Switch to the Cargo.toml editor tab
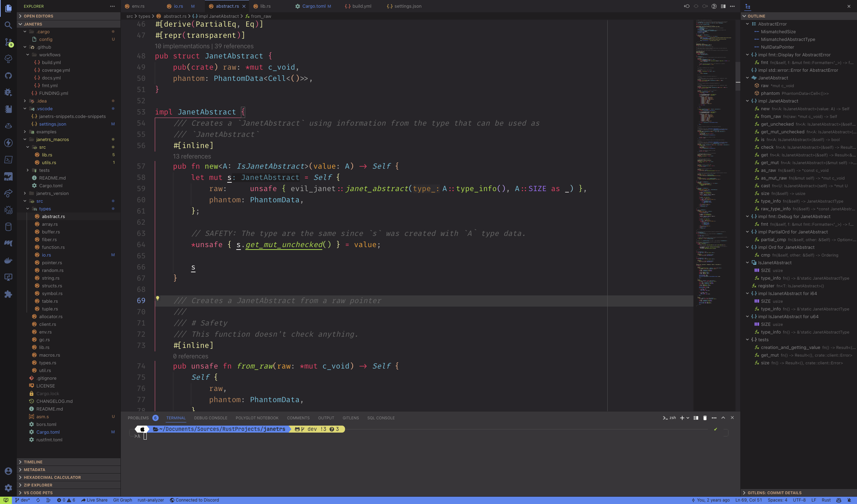Image resolution: width=857 pixels, height=504 pixels. (x=313, y=6)
